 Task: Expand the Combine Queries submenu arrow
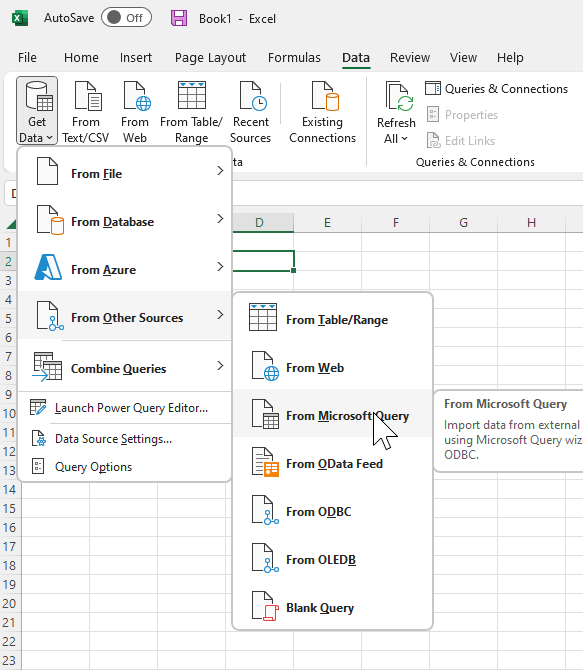220,365
